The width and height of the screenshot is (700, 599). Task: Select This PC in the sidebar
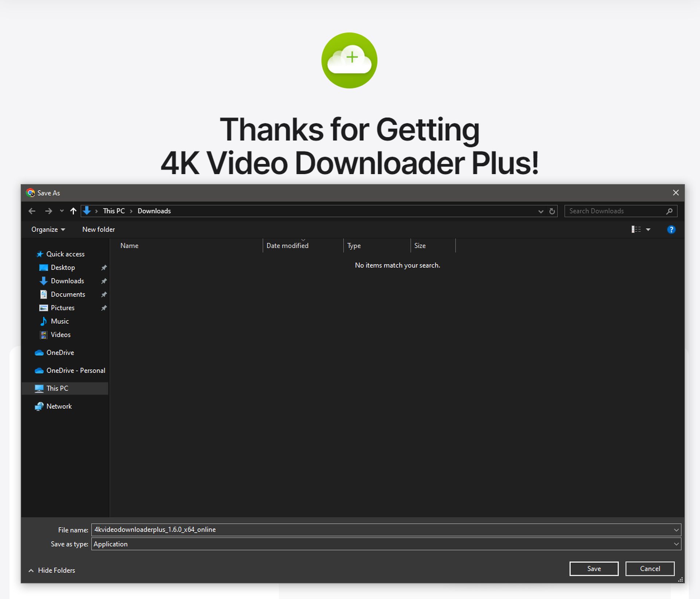57,388
